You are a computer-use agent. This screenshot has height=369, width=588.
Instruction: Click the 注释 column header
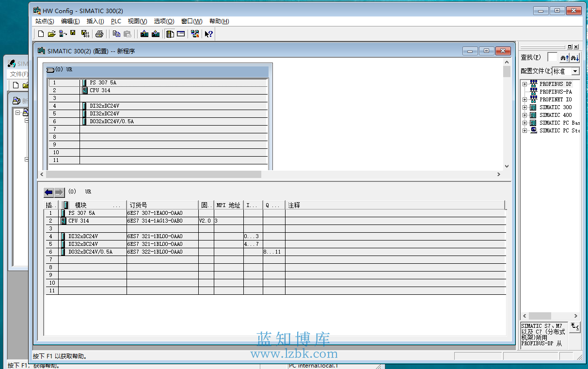tap(395, 205)
